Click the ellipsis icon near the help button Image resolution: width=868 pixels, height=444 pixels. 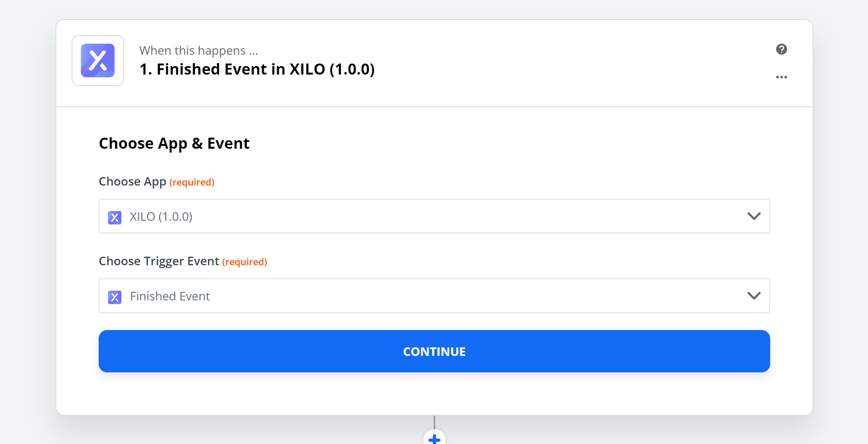tap(782, 77)
